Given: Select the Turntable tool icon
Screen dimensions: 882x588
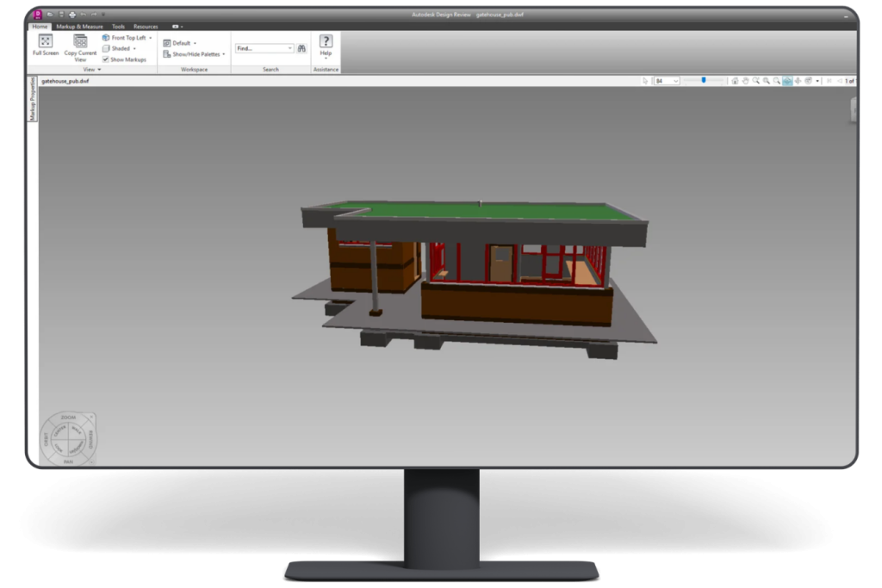Looking at the screenshot, I should tap(798, 81).
